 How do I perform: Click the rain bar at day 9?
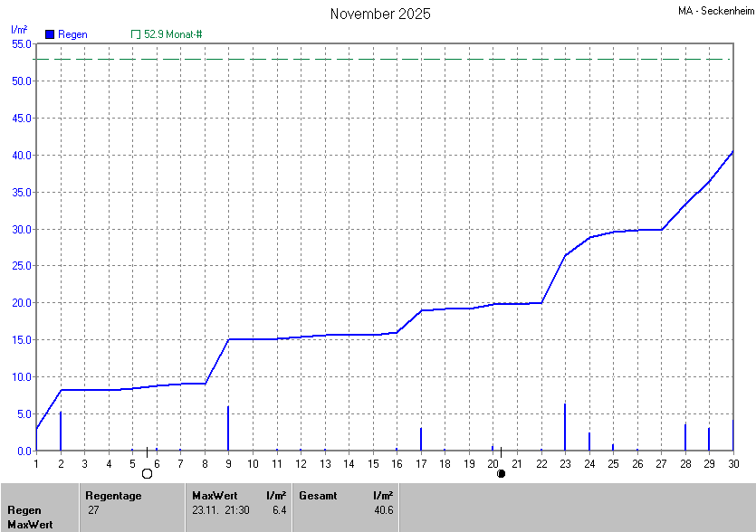click(x=228, y=429)
